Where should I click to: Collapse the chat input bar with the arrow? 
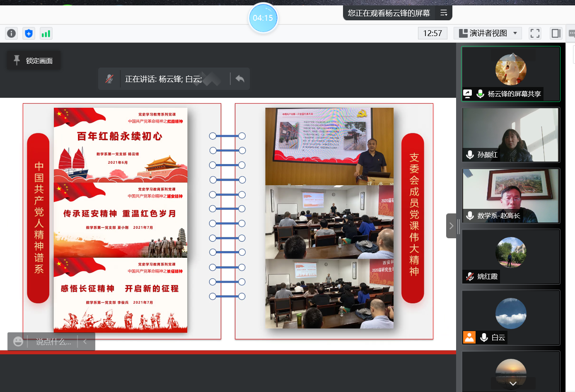coord(85,341)
